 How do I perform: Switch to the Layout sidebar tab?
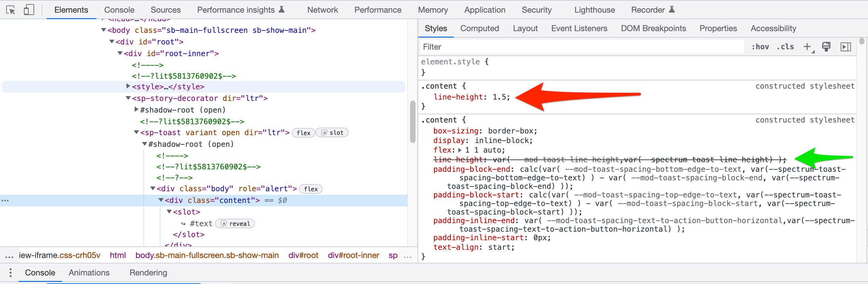coord(525,28)
